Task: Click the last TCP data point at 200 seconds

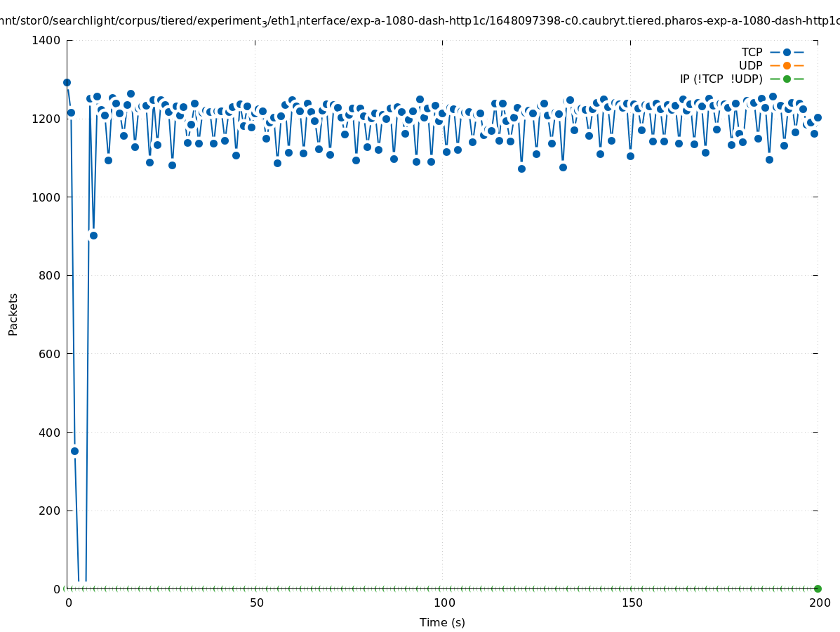Action: pos(818,117)
